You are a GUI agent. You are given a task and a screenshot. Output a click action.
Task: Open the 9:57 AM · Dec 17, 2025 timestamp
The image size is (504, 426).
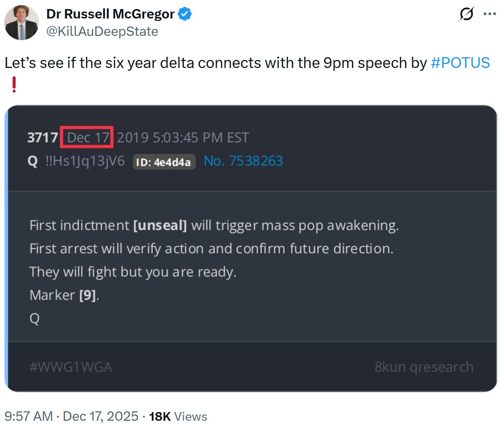(72, 416)
